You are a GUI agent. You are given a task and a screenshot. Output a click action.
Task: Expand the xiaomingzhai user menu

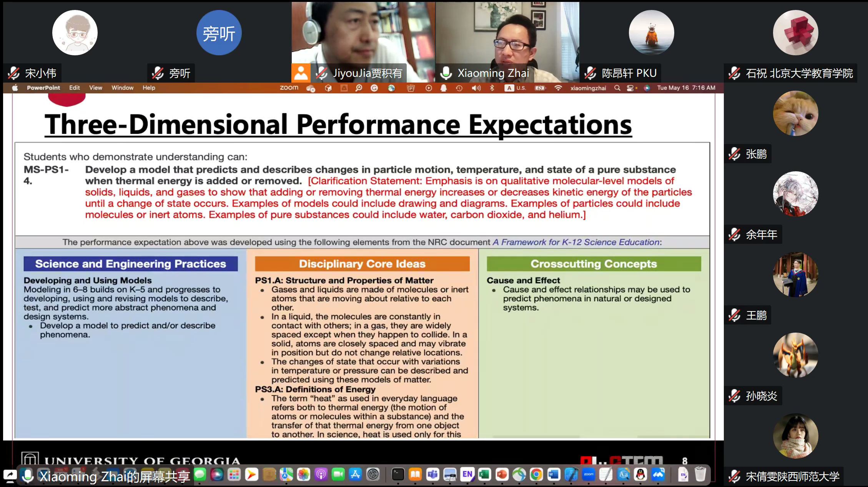click(588, 88)
